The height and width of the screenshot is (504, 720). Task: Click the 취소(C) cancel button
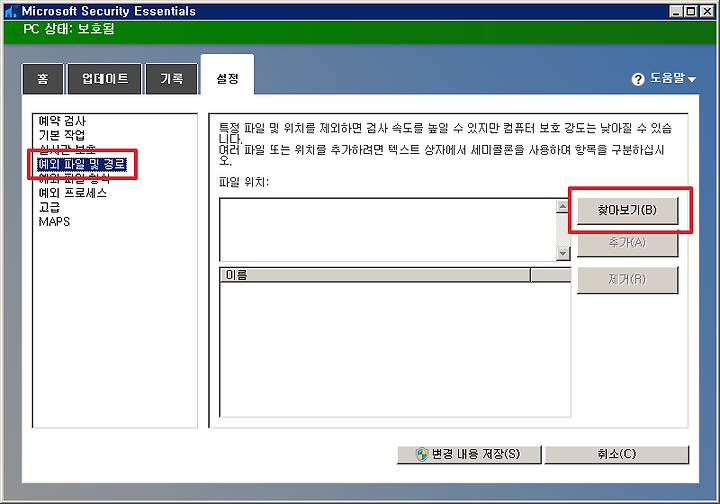[x=617, y=454]
